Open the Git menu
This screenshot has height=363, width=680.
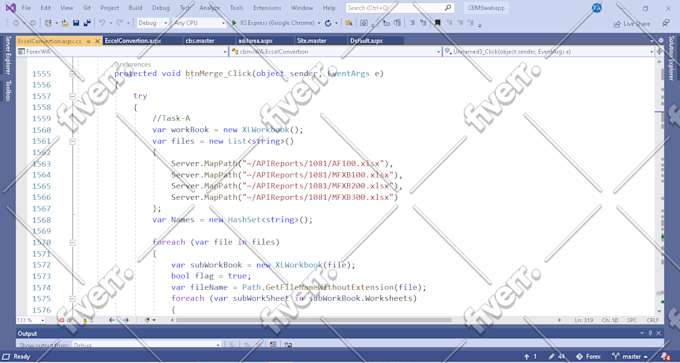(x=87, y=8)
